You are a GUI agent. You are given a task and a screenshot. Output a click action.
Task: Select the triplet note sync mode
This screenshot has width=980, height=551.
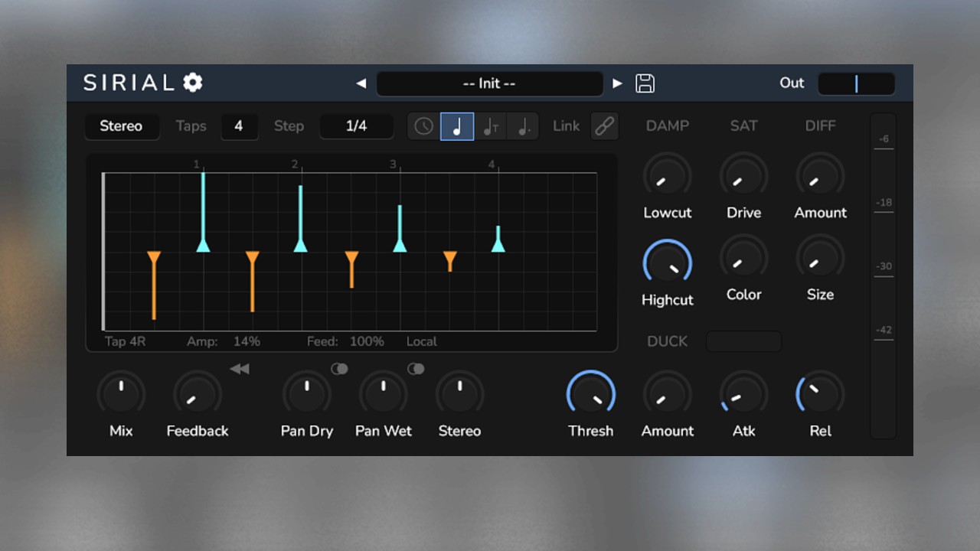coord(491,126)
